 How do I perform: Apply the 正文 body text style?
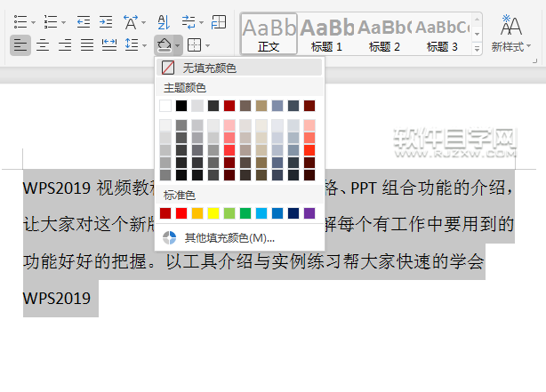point(269,34)
